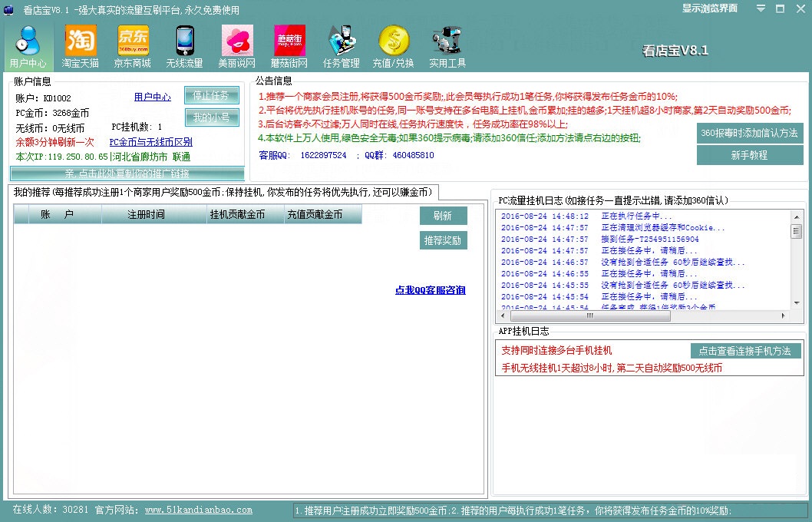Open 任务管理 from the toolbar
Viewport: 812px width, 522px height.
click(342, 45)
